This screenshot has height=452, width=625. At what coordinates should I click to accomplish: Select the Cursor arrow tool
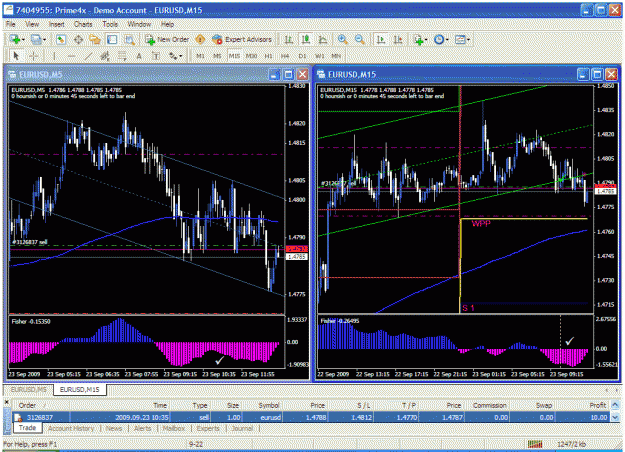coord(16,56)
